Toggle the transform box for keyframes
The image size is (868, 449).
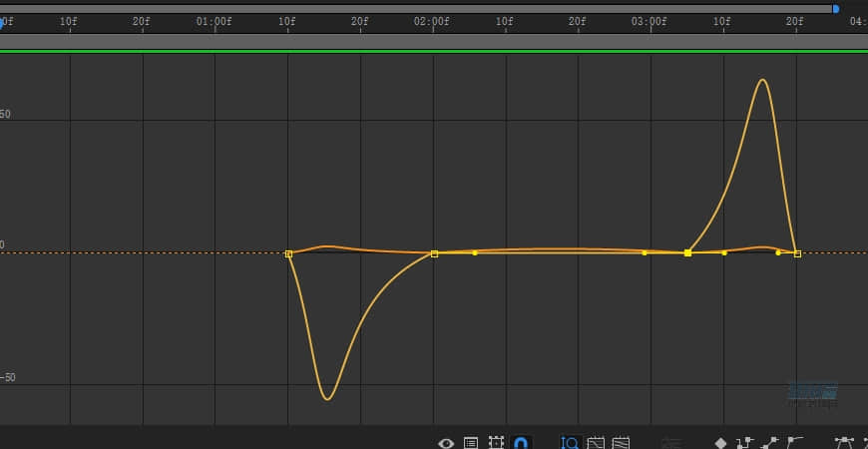pos(496,442)
